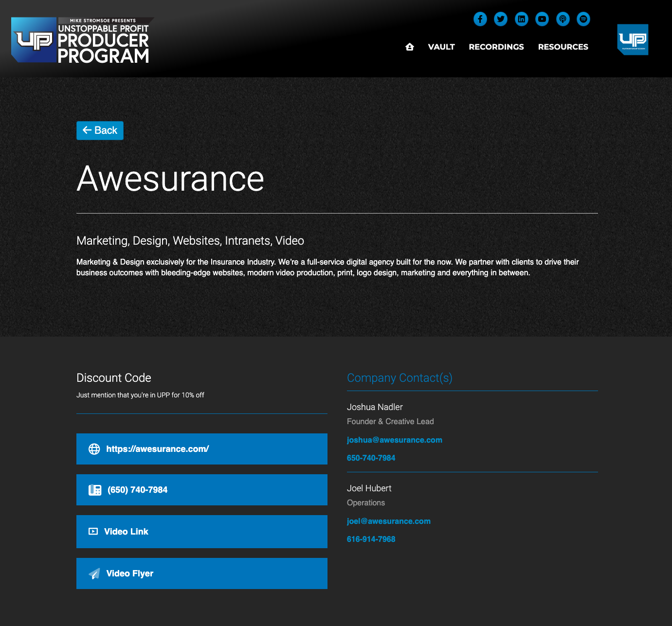The width and height of the screenshot is (672, 626).
Task: Open the podcast social icon
Action: point(563,19)
